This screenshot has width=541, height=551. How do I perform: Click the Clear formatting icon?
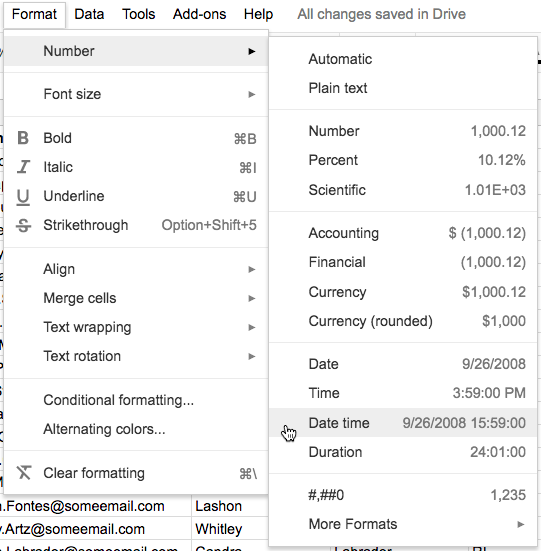click(x=24, y=473)
